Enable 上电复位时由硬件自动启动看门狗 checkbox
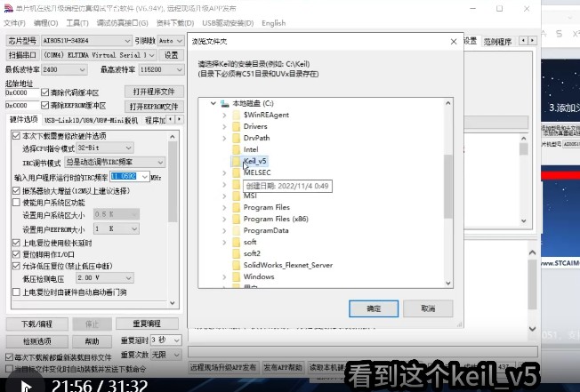The height and width of the screenshot is (392, 580). point(16,292)
